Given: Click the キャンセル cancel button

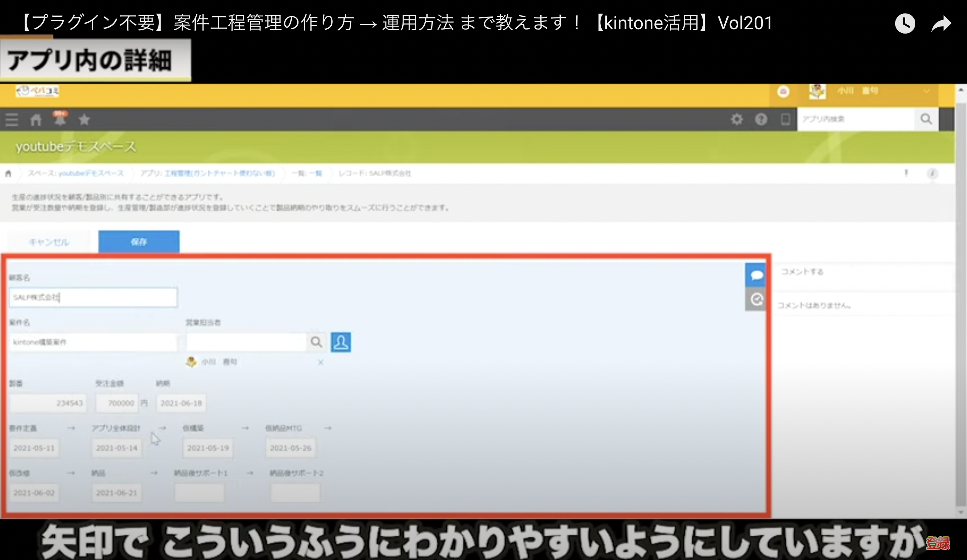Looking at the screenshot, I should pyautogui.click(x=49, y=242).
